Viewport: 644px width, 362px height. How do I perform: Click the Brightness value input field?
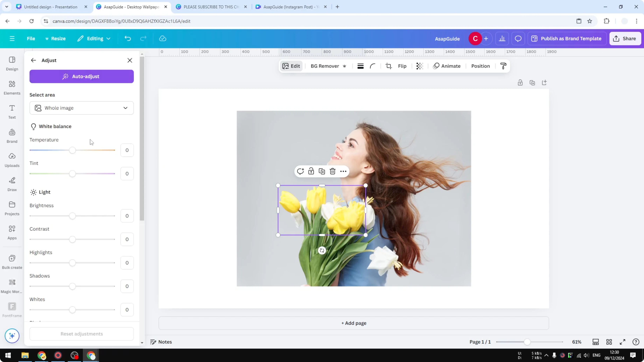(x=127, y=216)
